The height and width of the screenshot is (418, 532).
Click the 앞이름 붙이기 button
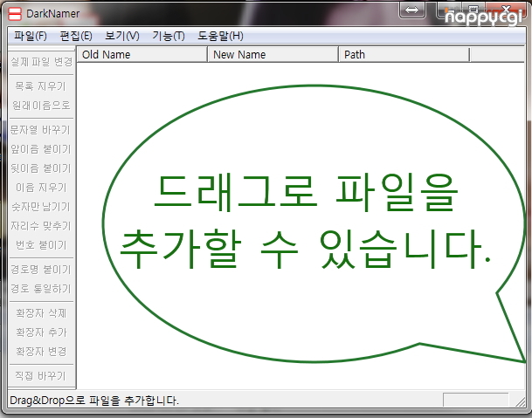(41, 149)
